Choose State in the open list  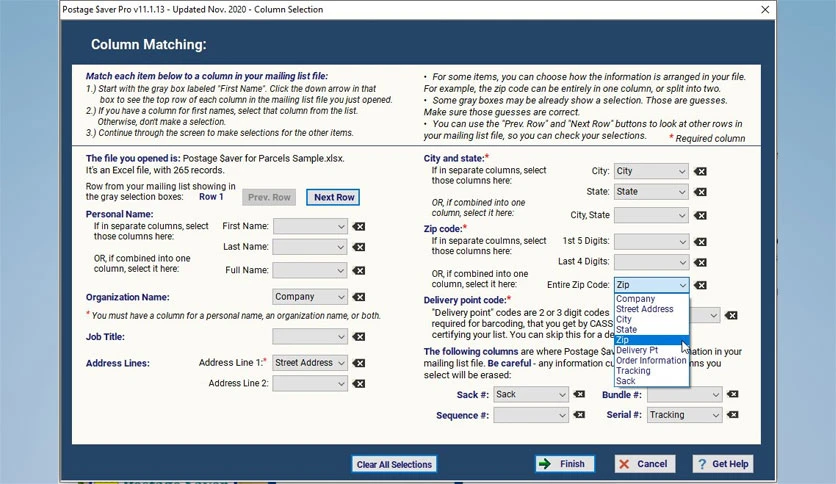(x=652, y=329)
